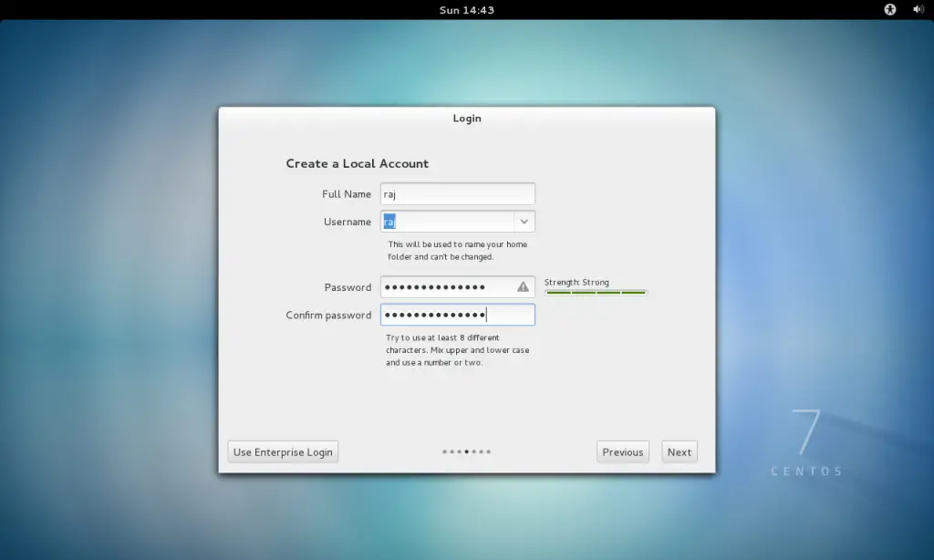The image size is (934, 560).
Task: Click the Full Name input field
Action: tap(457, 193)
